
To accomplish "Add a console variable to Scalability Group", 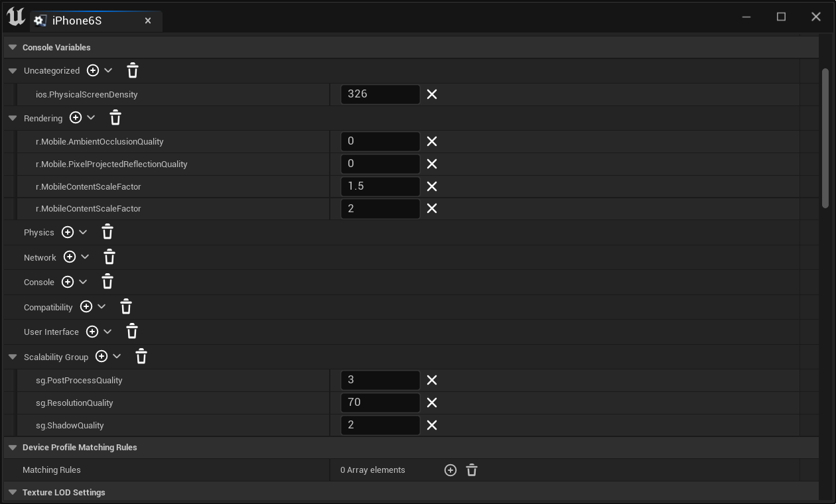I will point(102,356).
